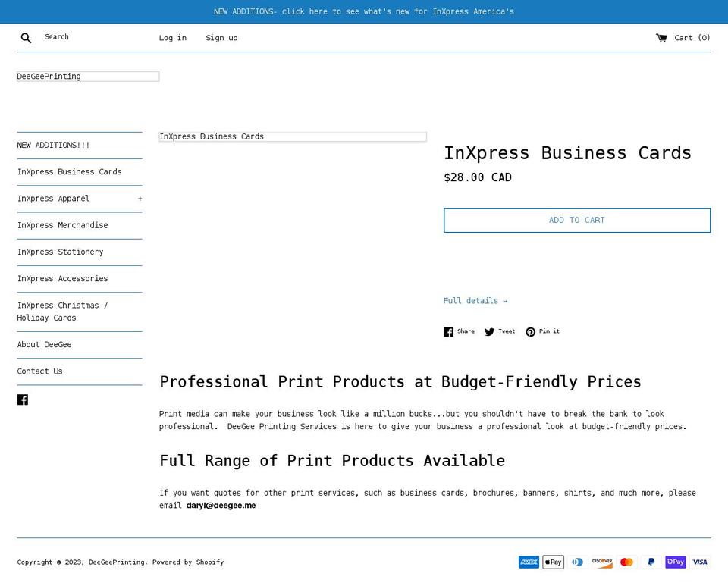
Task: Click the NEW ADDITIONS announcement banner
Action: (364, 11)
